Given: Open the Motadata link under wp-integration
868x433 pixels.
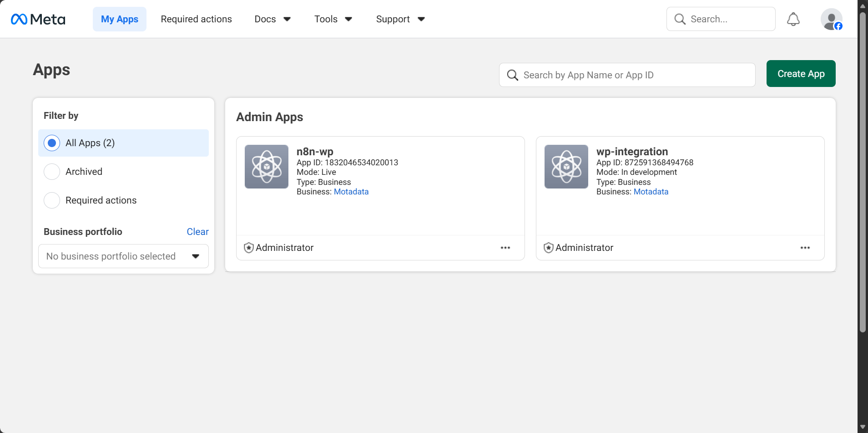Looking at the screenshot, I should pyautogui.click(x=651, y=192).
